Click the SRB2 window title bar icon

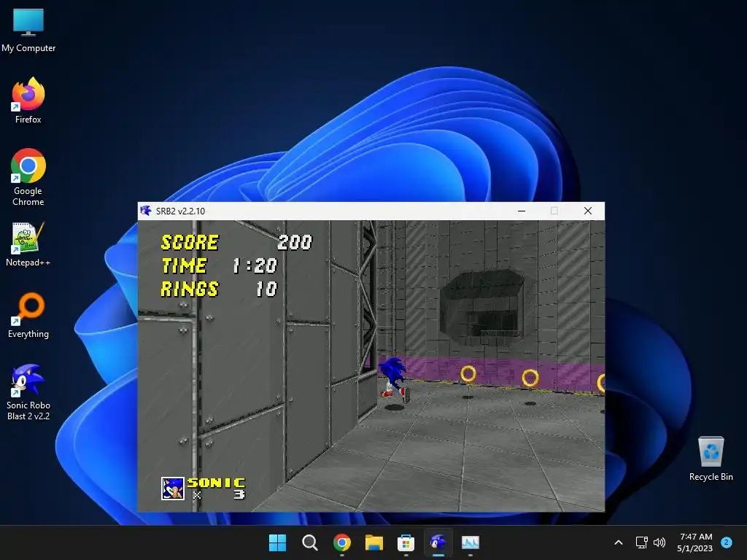pyautogui.click(x=146, y=211)
